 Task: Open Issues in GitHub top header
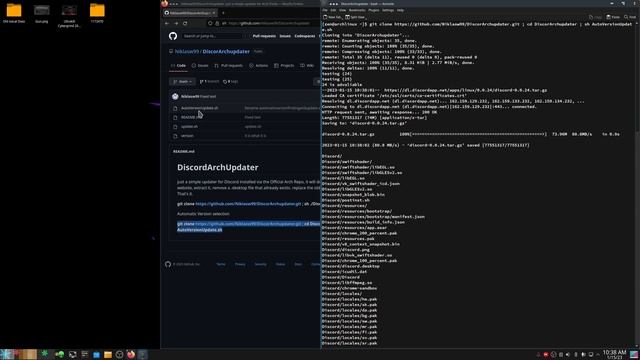pyautogui.click(x=285, y=36)
